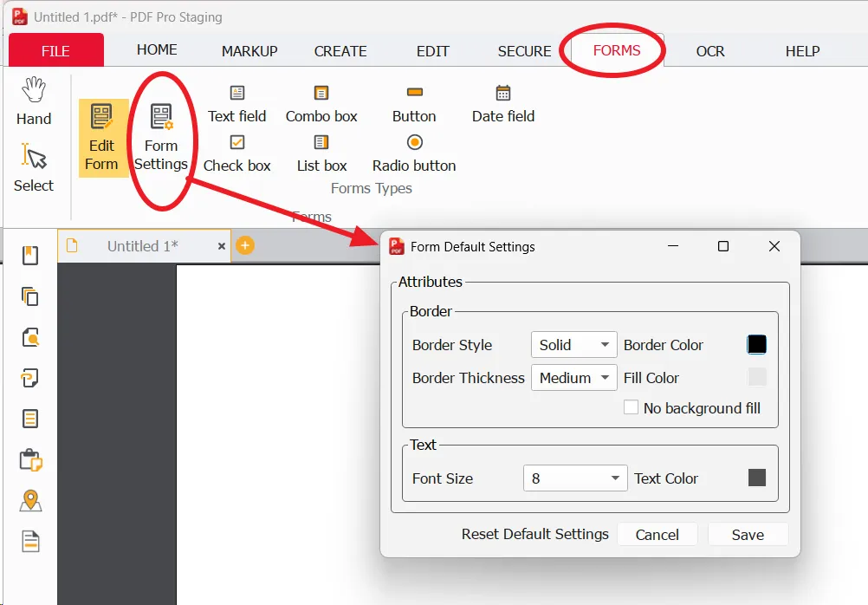Activate the Select tool
Screen dimensions: 868x605
[34, 168]
